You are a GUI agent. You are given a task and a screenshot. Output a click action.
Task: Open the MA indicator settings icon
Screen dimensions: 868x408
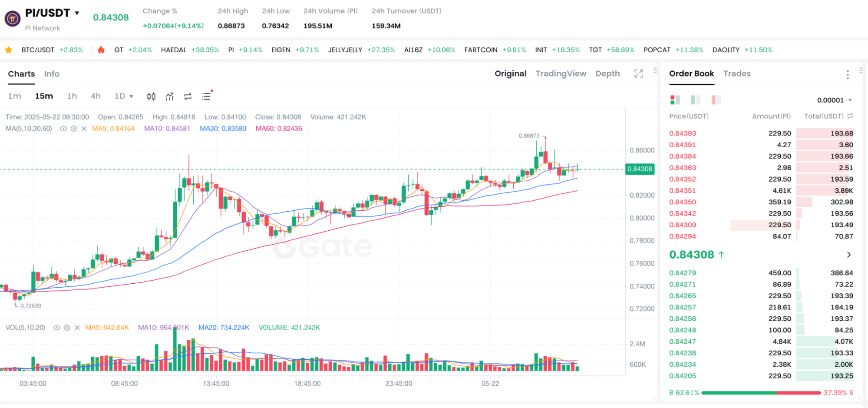[74, 129]
